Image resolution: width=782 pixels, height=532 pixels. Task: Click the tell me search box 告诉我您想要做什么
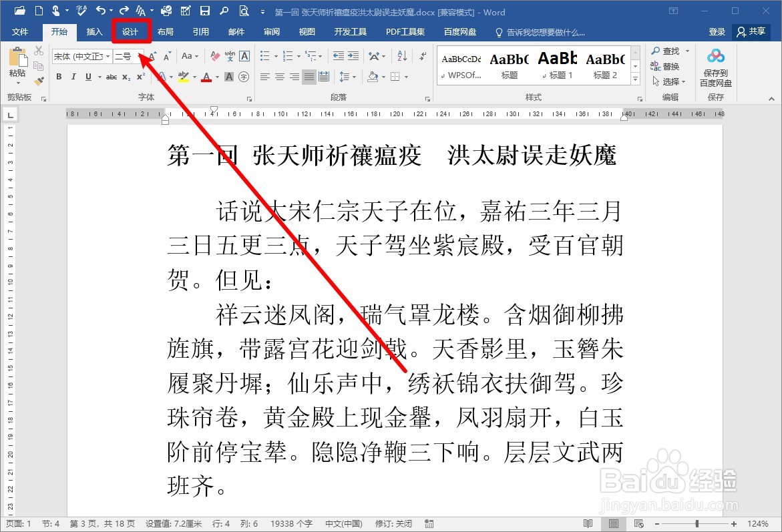[x=541, y=33]
